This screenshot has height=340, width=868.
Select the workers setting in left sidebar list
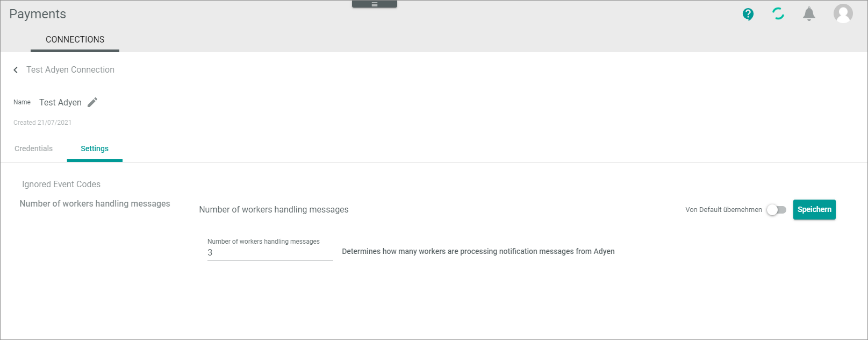click(95, 203)
